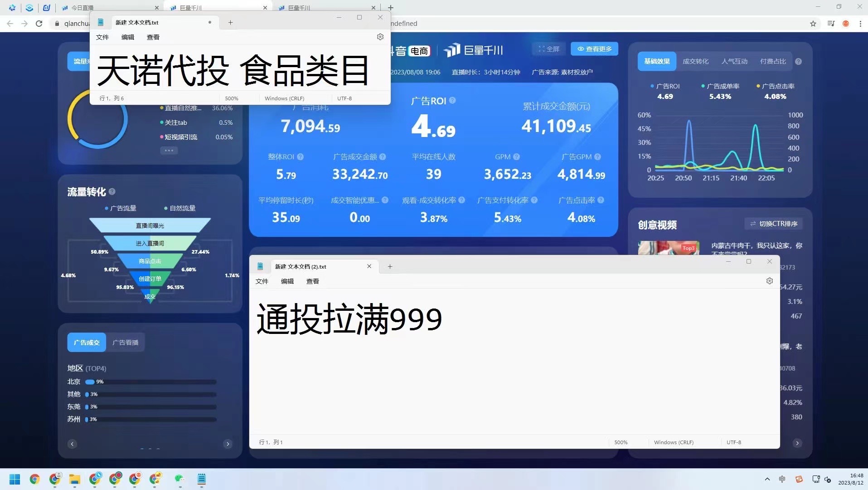Screen dimensions: 868x490
Task: Click help icon beside 观看-成交转化率
Action: point(461,200)
